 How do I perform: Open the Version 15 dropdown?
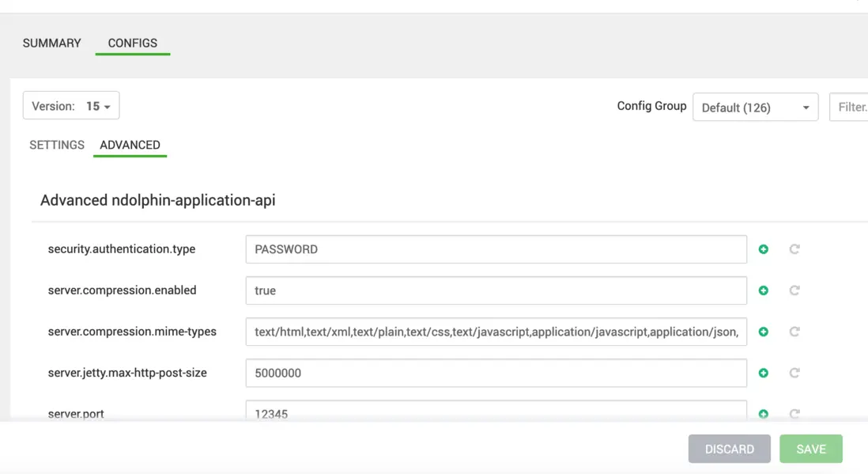click(x=71, y=106)
